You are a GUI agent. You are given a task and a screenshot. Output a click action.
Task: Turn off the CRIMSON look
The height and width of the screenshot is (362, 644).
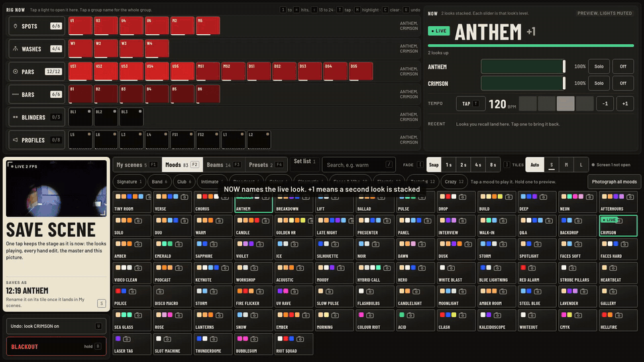623,83
